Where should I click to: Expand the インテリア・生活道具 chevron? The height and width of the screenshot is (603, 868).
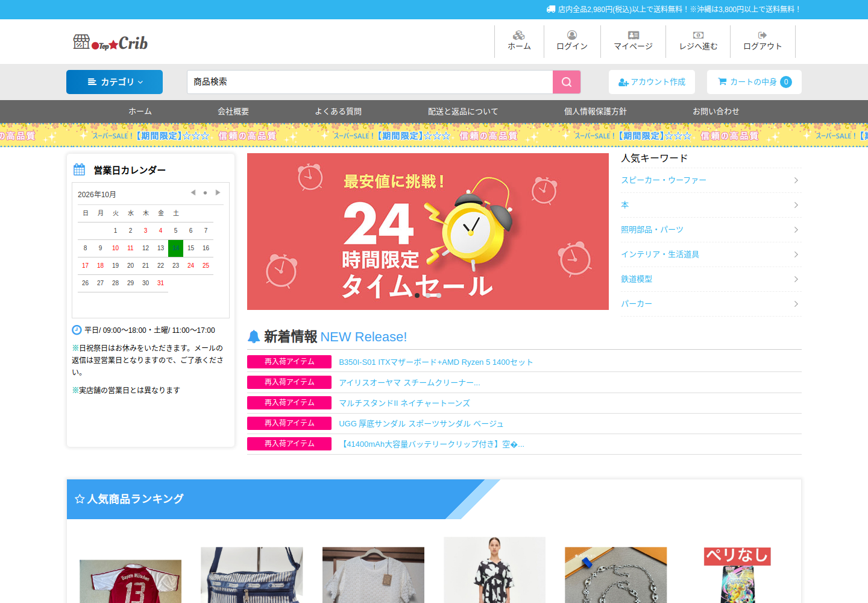796,254
